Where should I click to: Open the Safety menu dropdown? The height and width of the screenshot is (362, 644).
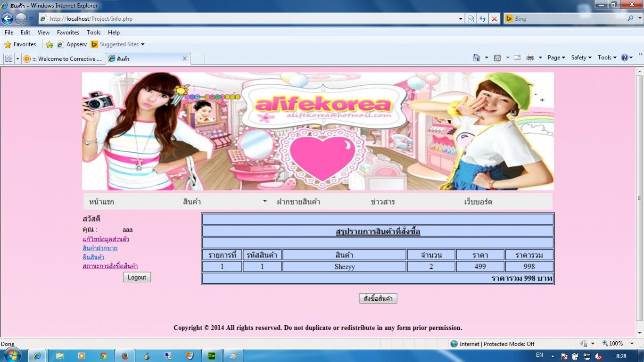point(581,58)
